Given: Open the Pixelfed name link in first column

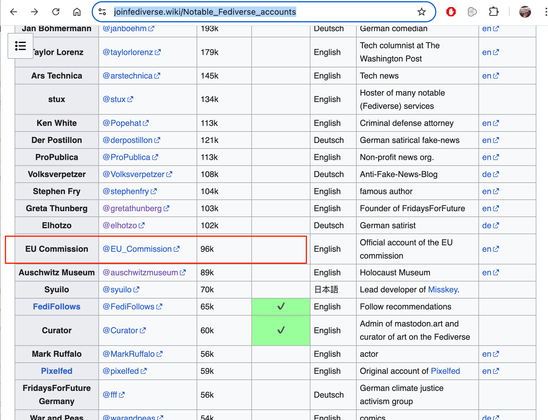Looking at the screenshot, I should tap(57, 371).
